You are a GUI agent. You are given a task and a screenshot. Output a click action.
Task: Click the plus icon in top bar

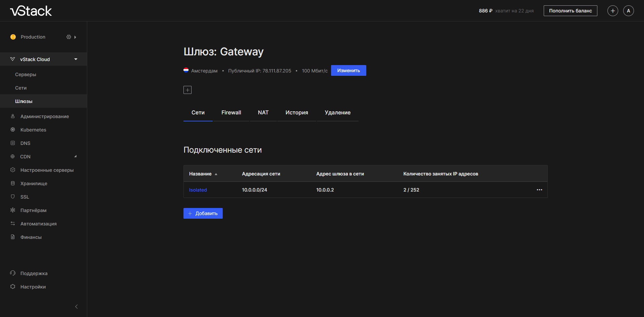[x=612, y=11]
